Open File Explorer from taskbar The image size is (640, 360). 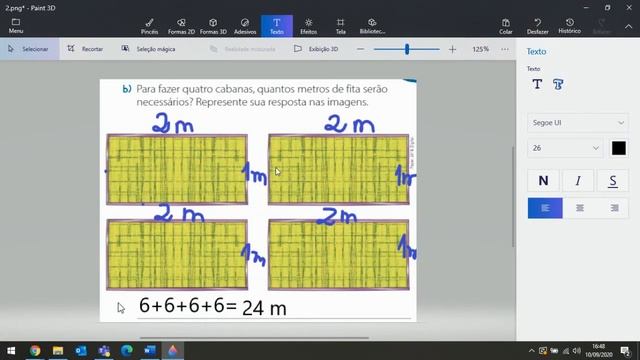tap(58, 351)
